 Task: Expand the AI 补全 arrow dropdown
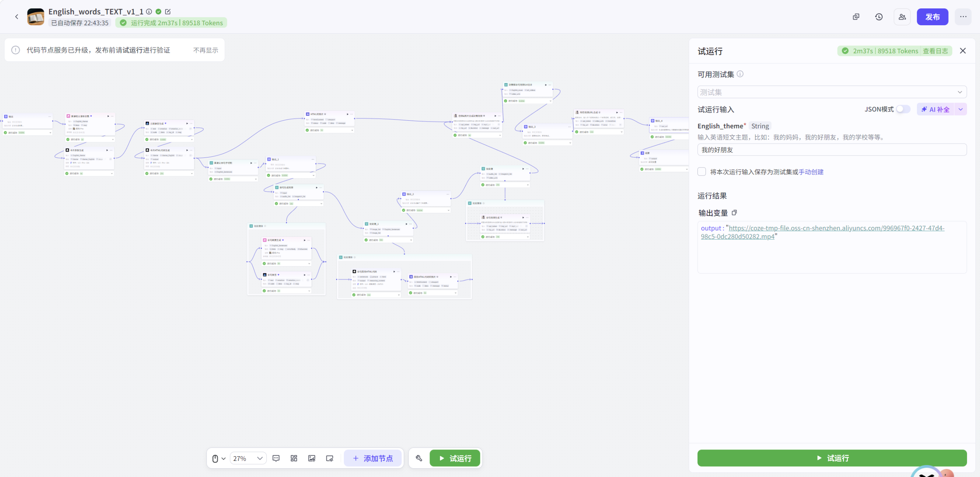961,109
